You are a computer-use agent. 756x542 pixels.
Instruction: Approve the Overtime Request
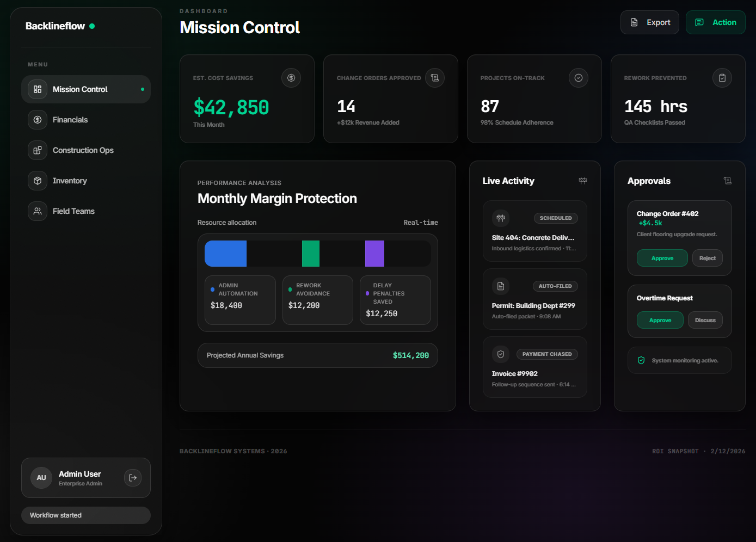coord(660,320)
